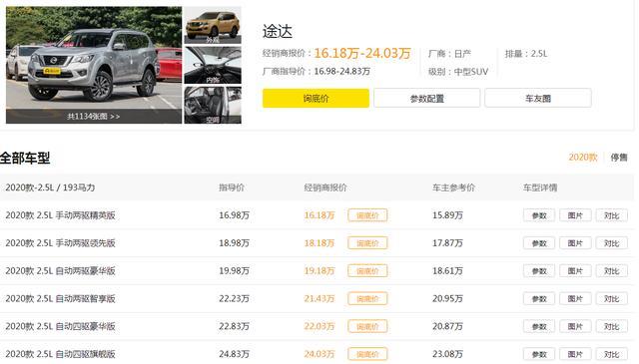Click 询底价 for 自动四驱旗舰版
This screenshot has height=364, width=639.
367,354
